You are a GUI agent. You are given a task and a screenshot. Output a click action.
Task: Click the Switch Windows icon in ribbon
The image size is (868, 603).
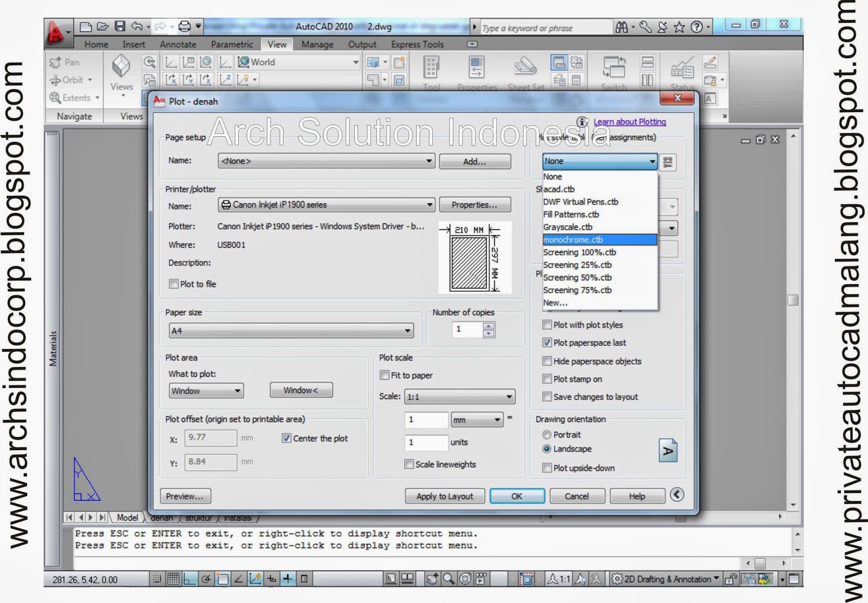(x=614, y=67)
